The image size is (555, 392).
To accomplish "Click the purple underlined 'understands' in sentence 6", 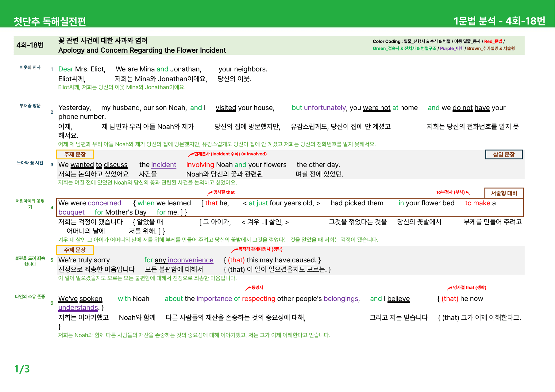I will point(78,308).
